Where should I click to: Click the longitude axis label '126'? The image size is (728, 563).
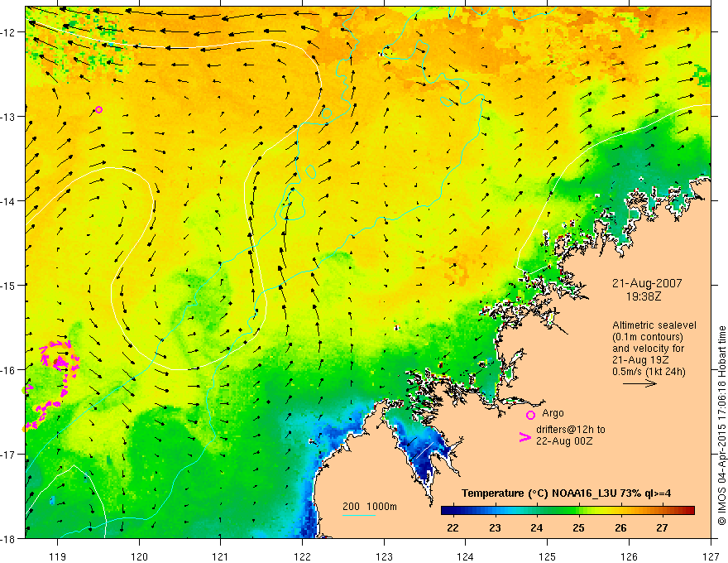[629, 556]
